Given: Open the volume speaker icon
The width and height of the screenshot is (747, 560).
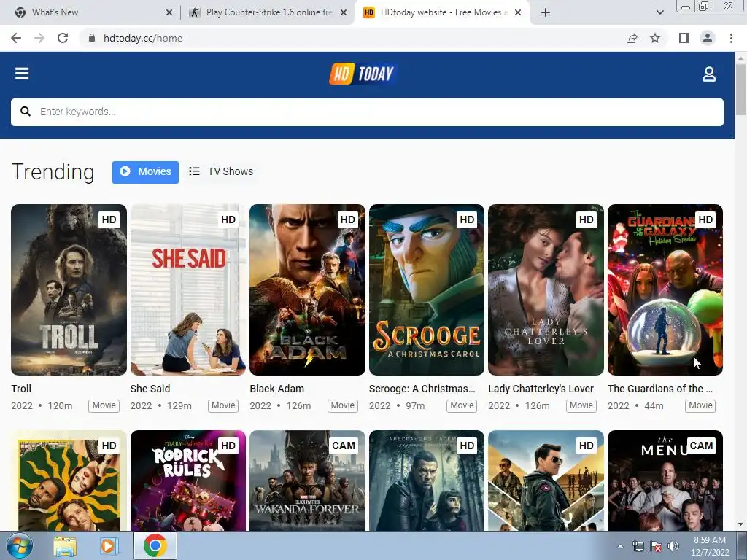Looking at the screenshot, I should (x=673, y=546).
